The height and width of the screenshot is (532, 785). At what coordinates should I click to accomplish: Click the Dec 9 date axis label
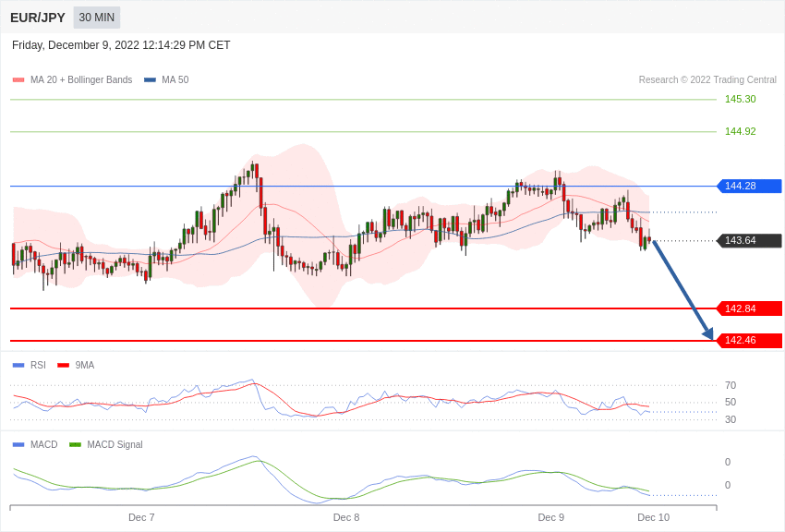550,517
